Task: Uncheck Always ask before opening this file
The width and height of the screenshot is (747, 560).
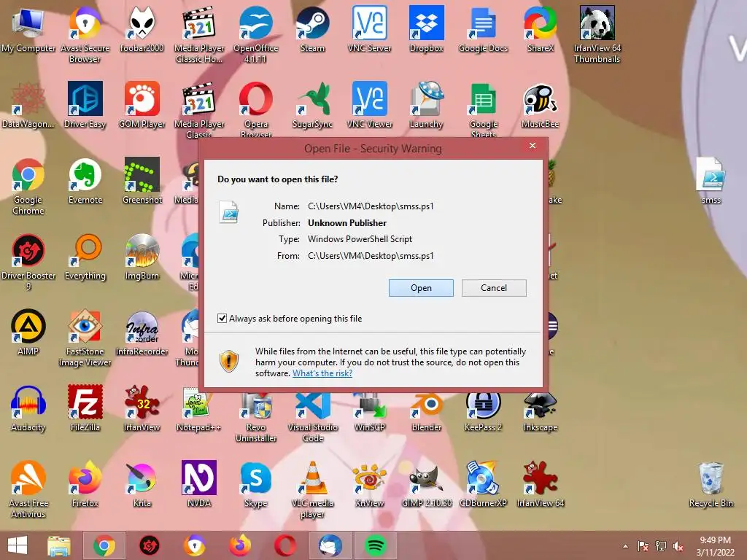Action: click(222, 318)
